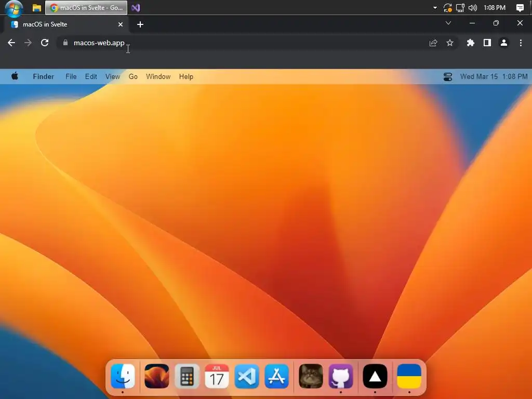Open the Wallpapers app in dock

click(157, 376)
